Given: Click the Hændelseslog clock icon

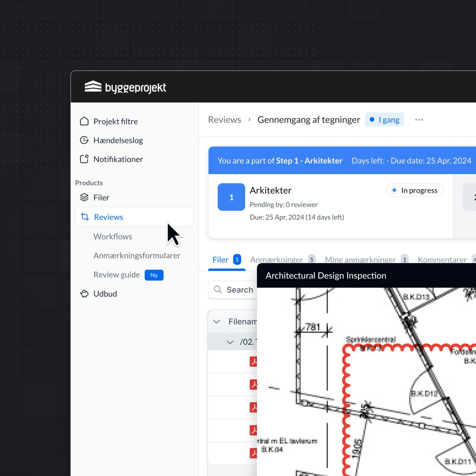Looking at the screenshot, I should pyautogui.click(x=84, y=140).
